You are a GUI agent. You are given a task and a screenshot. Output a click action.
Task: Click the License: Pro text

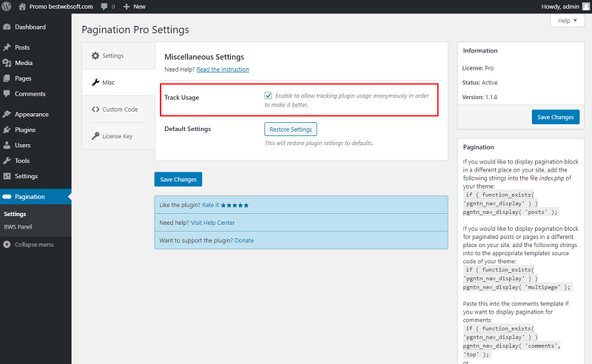(x=477, y=68)
